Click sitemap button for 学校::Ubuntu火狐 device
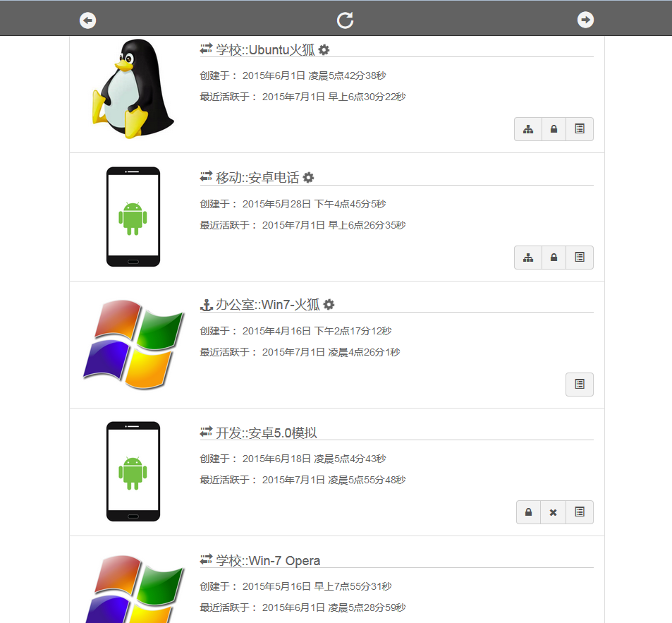The width and height of the screenshot is (672, 623). click(528, 129)
